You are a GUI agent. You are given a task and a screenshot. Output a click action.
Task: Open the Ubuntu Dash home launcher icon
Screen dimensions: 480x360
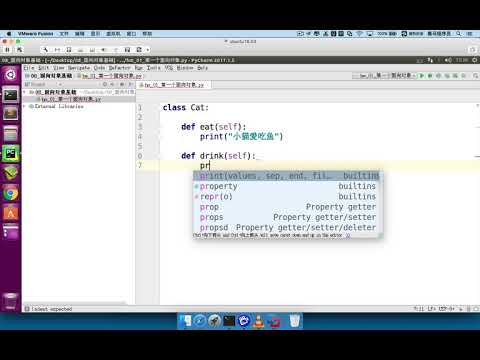11,75
